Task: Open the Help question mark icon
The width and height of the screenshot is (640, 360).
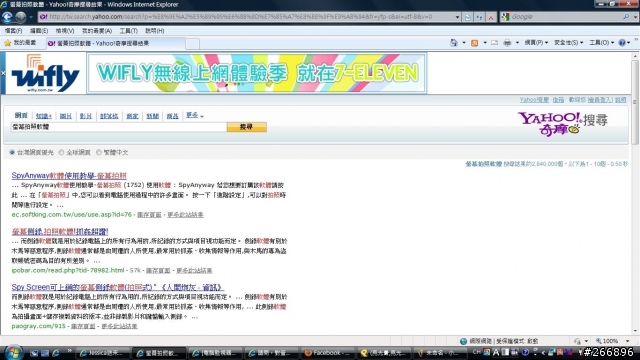Action: tap(622, 42)
